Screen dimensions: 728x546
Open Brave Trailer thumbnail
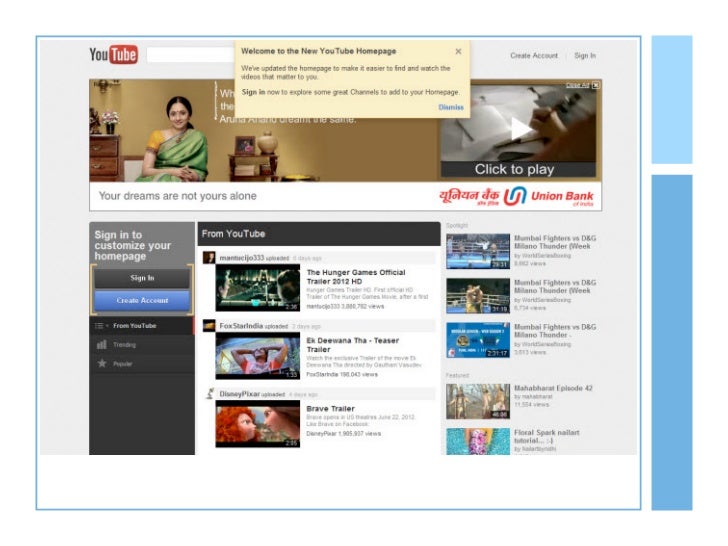(258, 423)
